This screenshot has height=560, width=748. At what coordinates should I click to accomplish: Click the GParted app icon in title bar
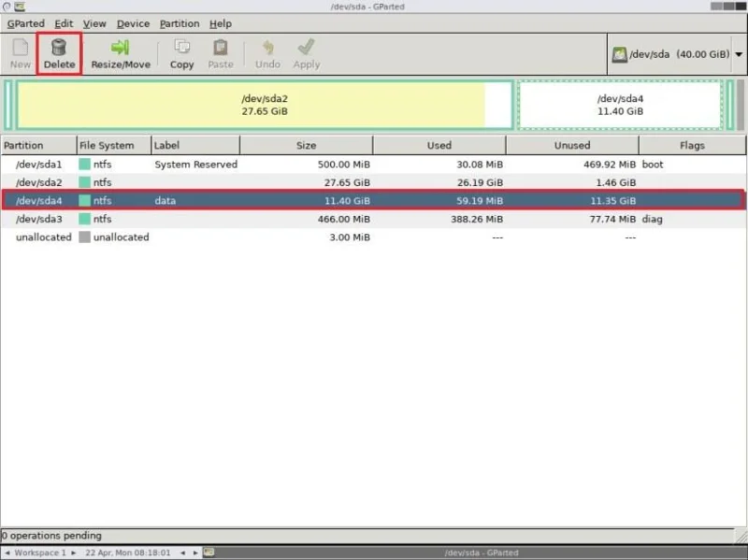(x=20, y=7)
